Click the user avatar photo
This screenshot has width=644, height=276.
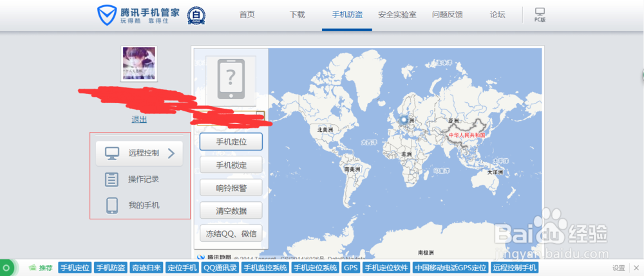139,64
